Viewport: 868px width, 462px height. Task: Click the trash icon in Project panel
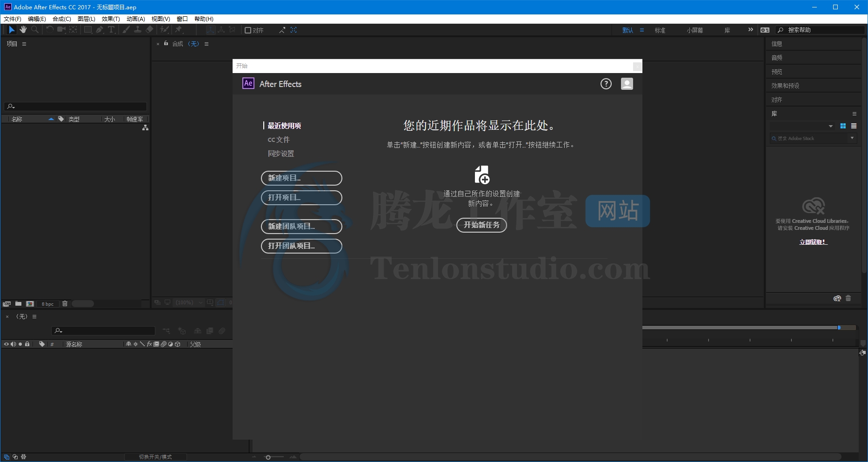(65, 304)
